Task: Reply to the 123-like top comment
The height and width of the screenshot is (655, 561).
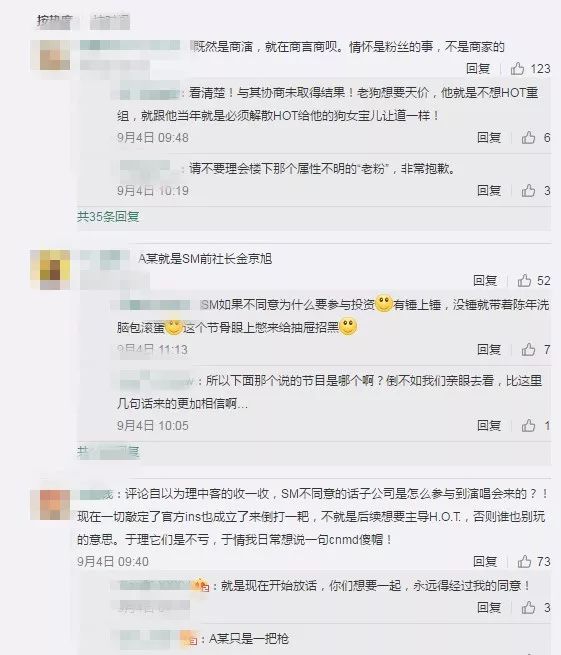Action: (x=478, y=69)
